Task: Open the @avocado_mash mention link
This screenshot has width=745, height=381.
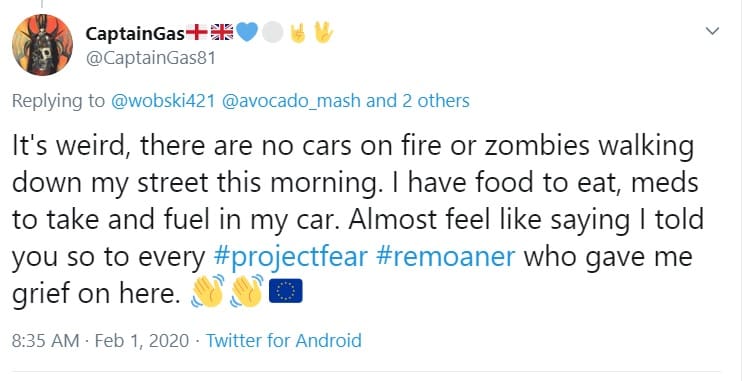Action: [291, 101]
